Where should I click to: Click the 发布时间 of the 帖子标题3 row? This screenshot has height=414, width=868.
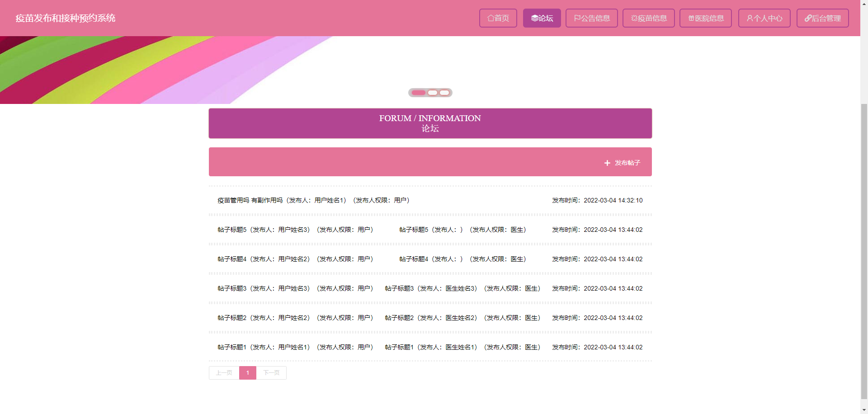[x=597, y=288]
